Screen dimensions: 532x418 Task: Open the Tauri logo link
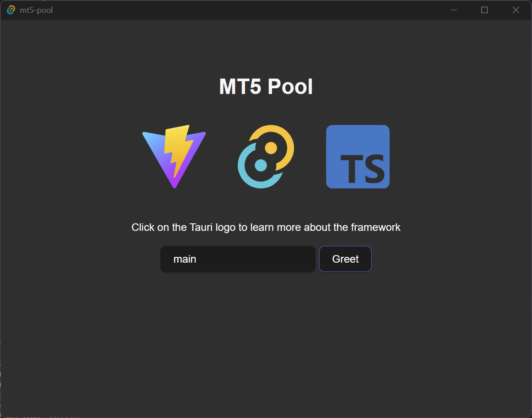click(266, 157)
